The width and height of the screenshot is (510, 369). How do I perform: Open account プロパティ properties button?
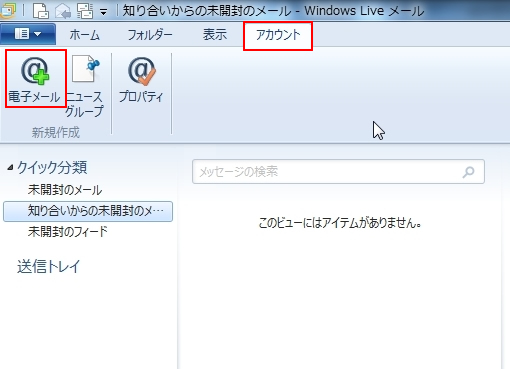pyautogui.click(x=141, y=79)
